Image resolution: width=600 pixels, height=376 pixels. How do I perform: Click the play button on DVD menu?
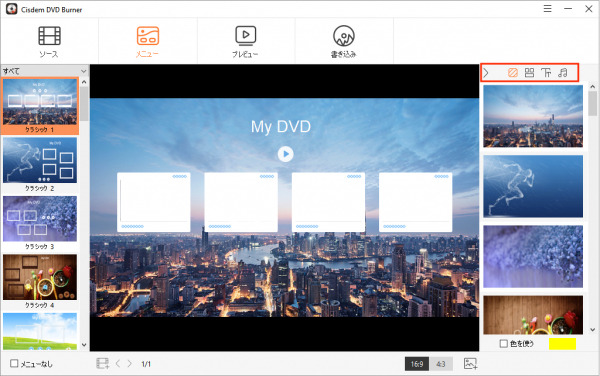pos(285,154)
